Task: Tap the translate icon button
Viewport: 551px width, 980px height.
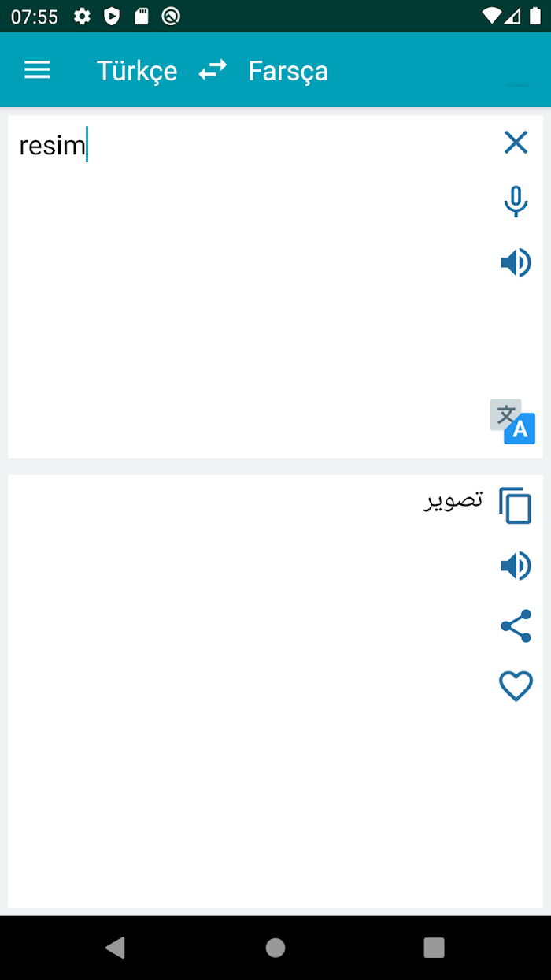Action: coord(512,421)
